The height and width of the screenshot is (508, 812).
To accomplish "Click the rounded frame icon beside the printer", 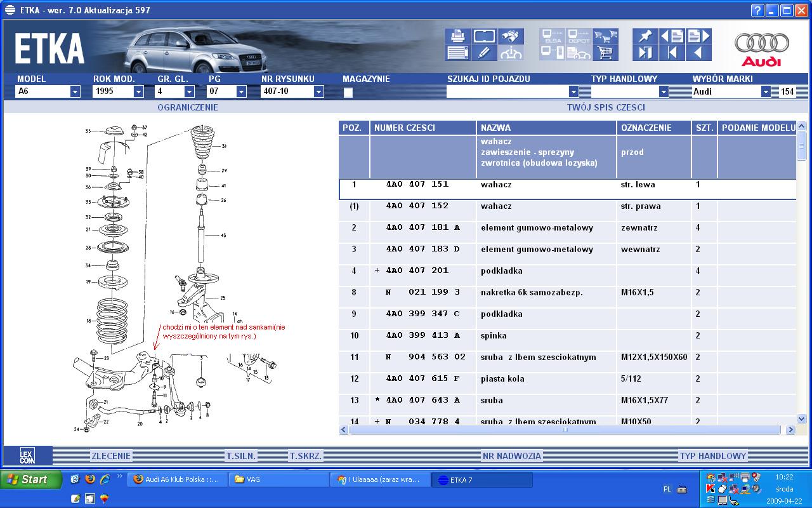I will [x=484, y=36].
